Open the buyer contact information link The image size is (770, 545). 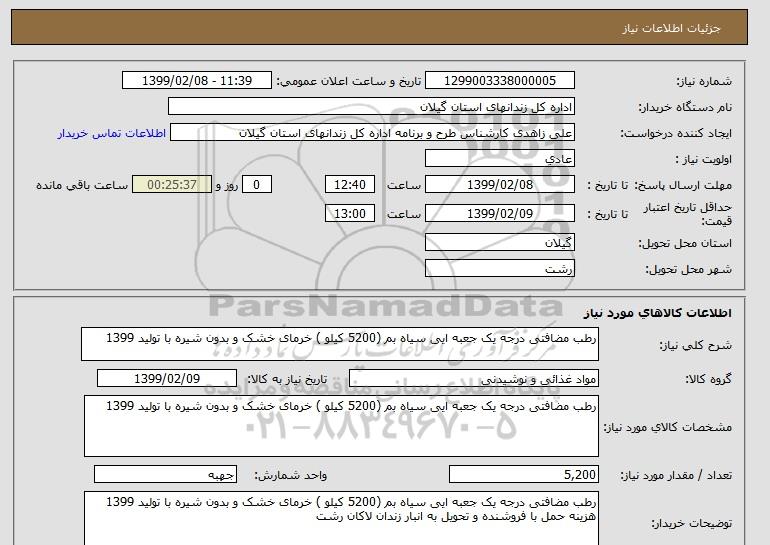tap(112, 133)
